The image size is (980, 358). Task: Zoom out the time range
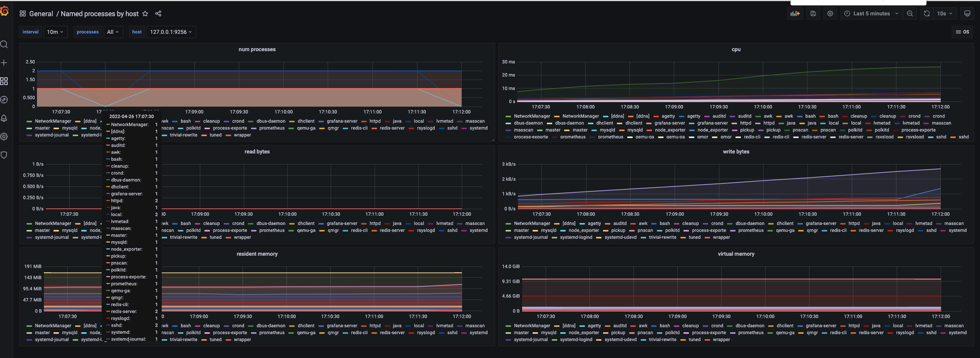click(910, 13)
